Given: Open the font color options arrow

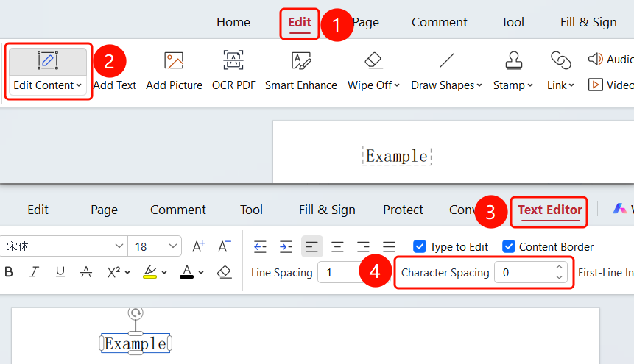Looking at the screenshot, I should (201, 273).
